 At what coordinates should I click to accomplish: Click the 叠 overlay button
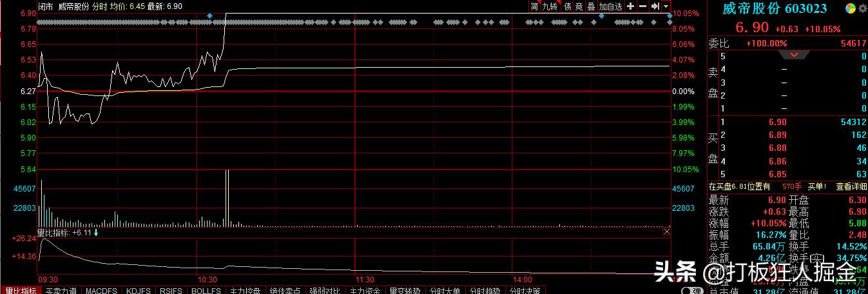point(591,6)
